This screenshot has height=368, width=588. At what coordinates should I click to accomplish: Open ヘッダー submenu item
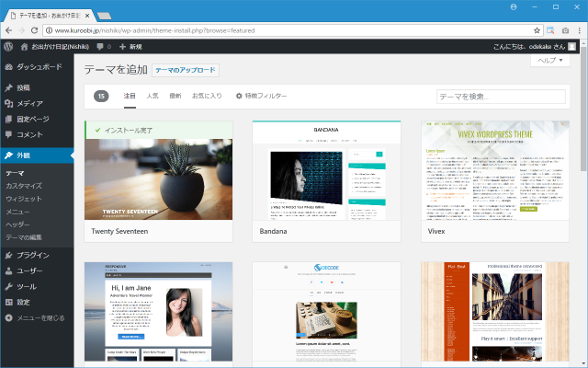[17, 224]
